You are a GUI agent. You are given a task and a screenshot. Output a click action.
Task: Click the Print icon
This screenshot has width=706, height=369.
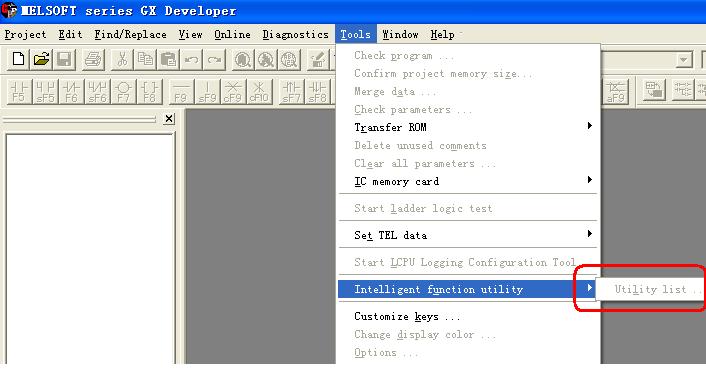click(93, 59)
